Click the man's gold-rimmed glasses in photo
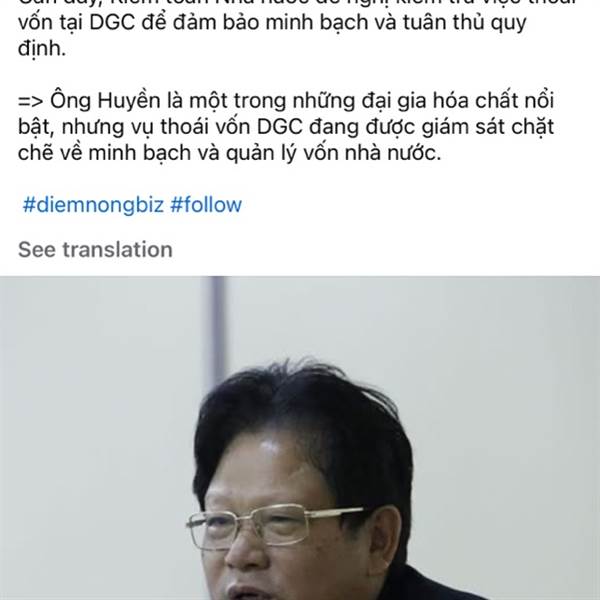Image resolution: width=600 pixels, height=600 pixels. (x=274, y=526)
